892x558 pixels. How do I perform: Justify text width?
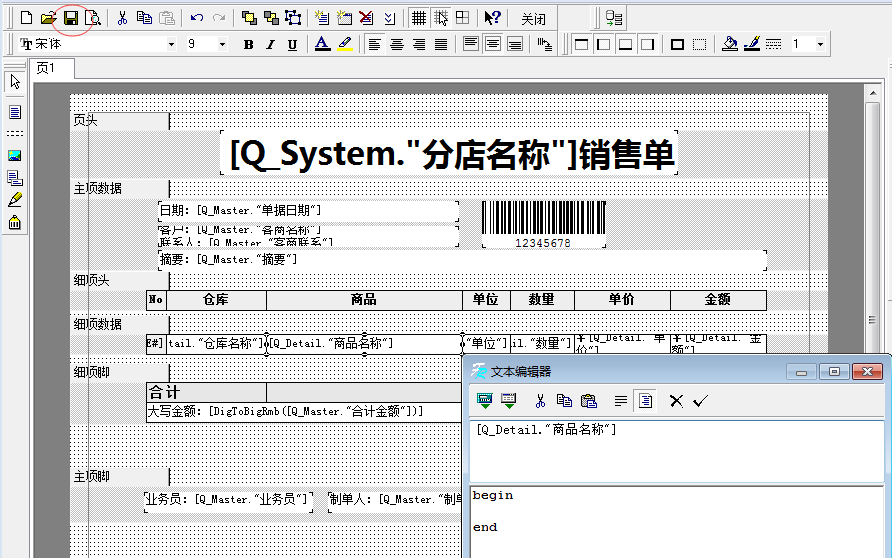pyautogui.click(x=441, y=44)
